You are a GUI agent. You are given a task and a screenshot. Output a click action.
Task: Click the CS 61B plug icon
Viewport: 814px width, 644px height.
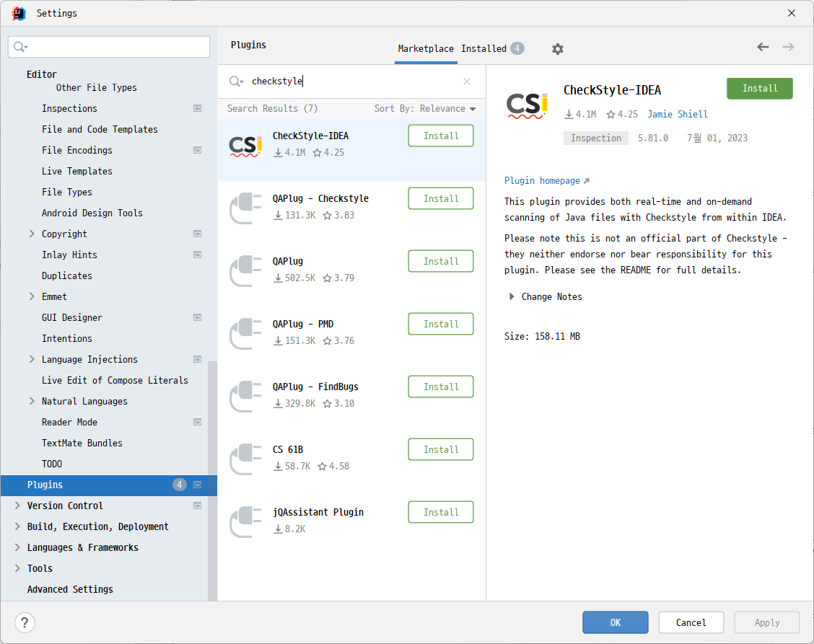pyautogui.click(x=245, y=460)
